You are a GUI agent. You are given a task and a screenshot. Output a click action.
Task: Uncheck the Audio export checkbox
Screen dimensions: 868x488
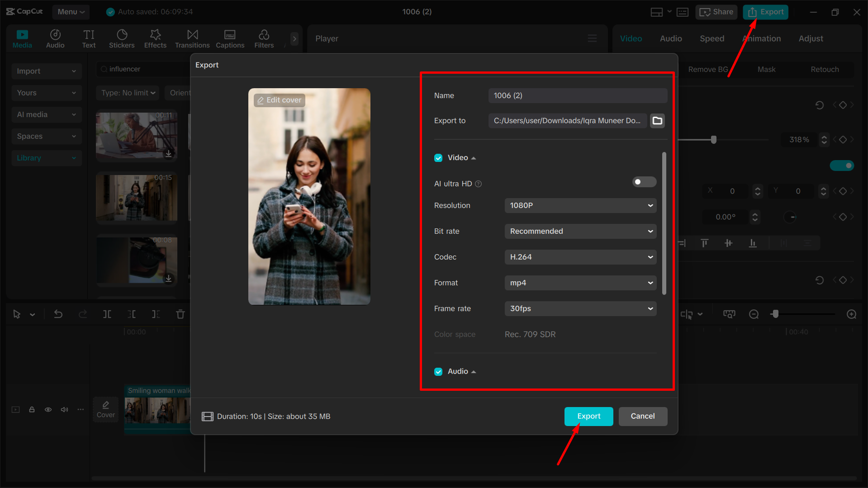click(x=438, y=371)
